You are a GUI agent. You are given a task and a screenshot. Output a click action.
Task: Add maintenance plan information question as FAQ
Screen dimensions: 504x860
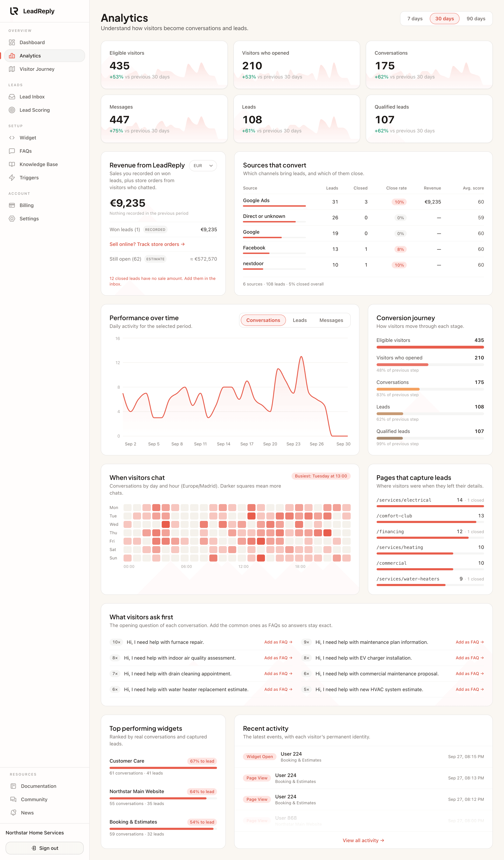click(470, 642)
